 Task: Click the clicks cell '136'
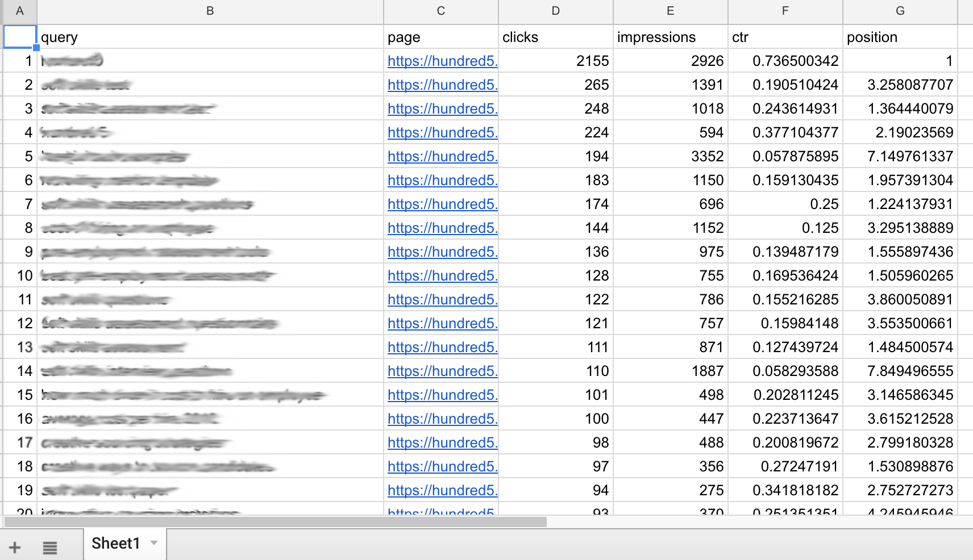click(556, 252)
